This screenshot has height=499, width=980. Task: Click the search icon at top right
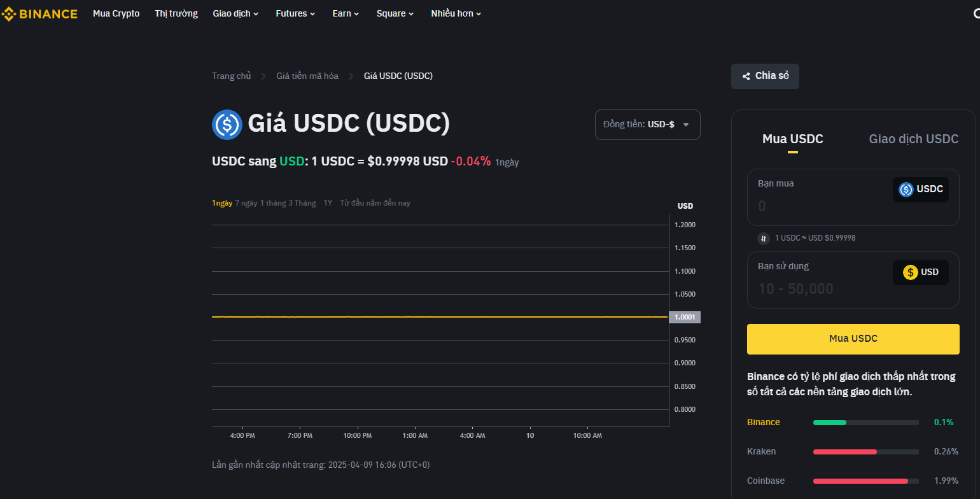[x=976, y=13]
